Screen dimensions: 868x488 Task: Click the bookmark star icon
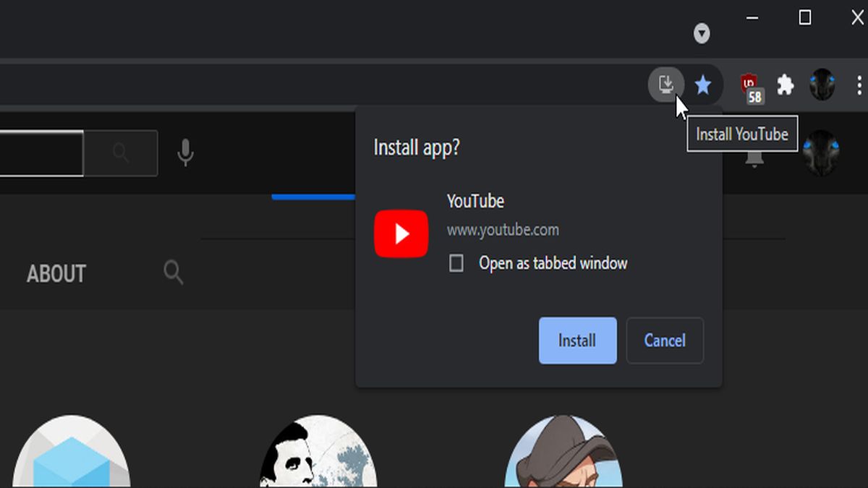point(703,85)
